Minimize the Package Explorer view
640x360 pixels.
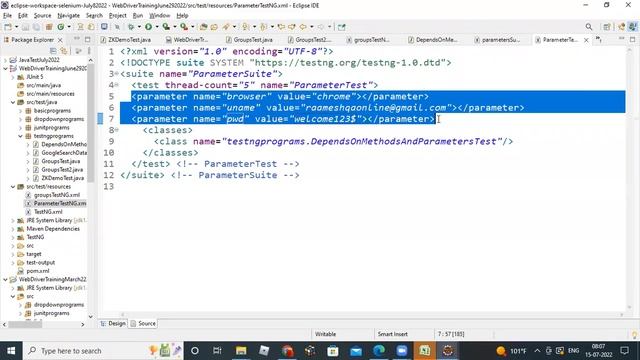(x=77, y=39)
